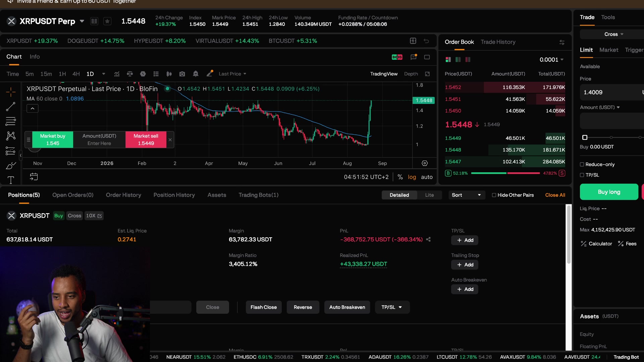This screenshot has height=362, width=644.
Task: Open the Trade History tab
Action: (x=498, y=42)
